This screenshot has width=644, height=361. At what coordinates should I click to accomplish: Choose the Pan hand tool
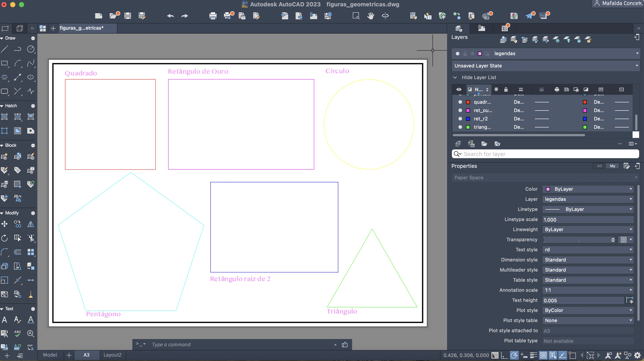[371, 16]
